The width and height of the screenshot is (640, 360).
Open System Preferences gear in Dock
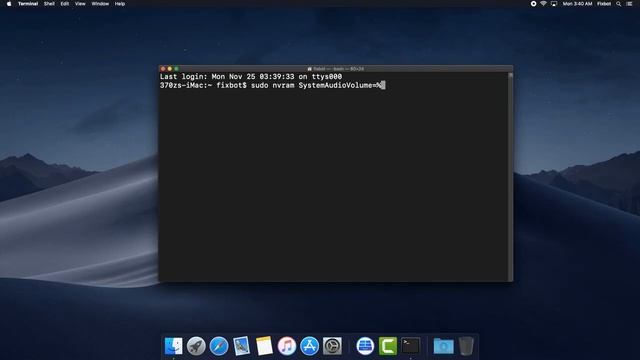[x=332, y=346]
